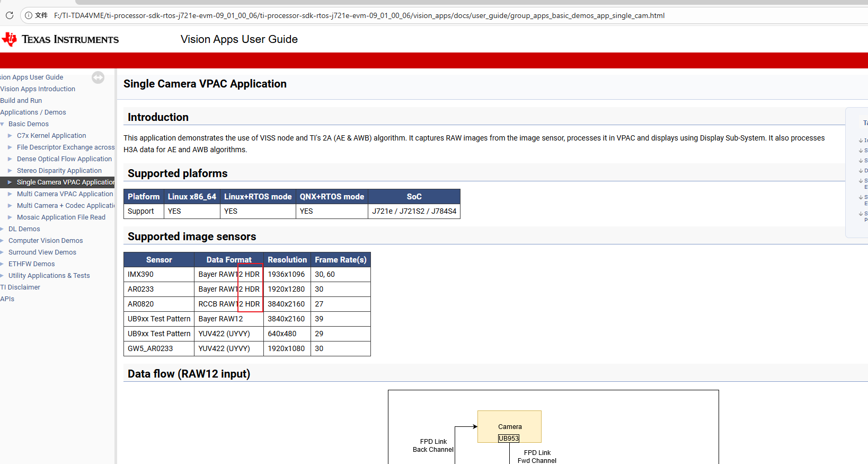Open TI Disclaimer in sidebar
The width and height of the screenshot is (868, 464).
20,287
